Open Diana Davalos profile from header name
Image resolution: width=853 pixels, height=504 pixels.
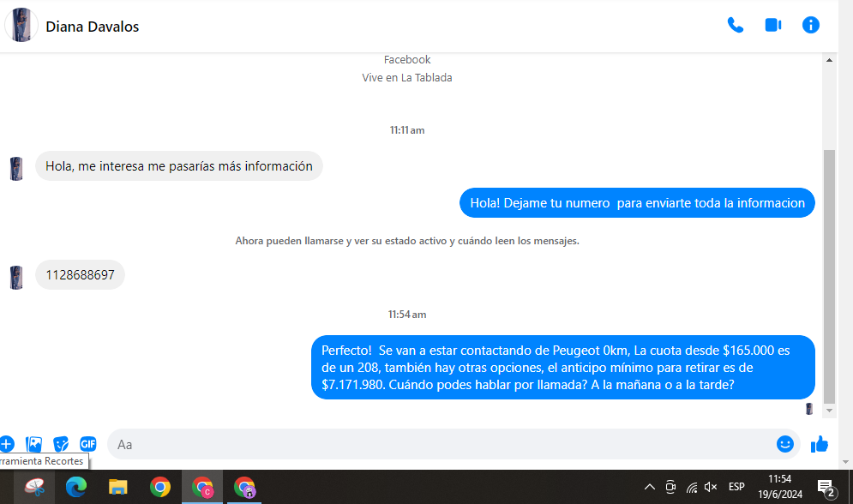93,27
